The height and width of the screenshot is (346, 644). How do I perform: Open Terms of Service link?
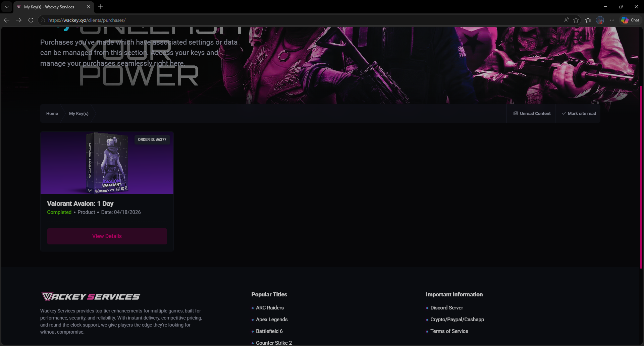pos(449,331)
